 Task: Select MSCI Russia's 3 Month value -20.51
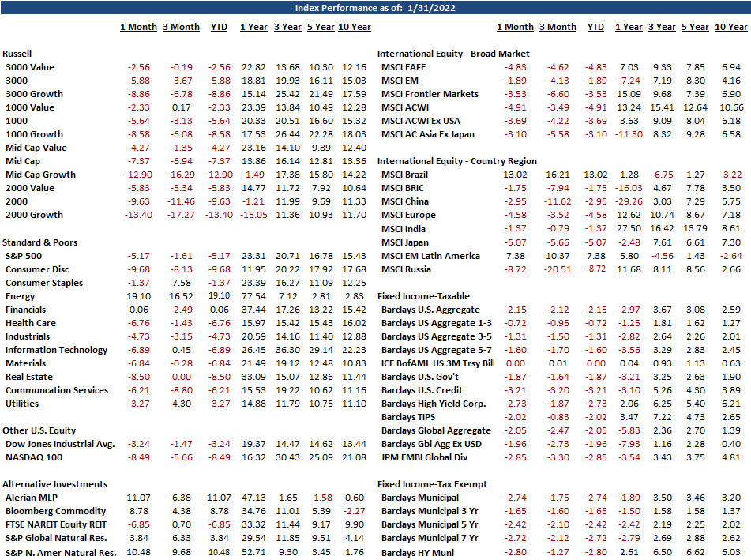(557, 269)
